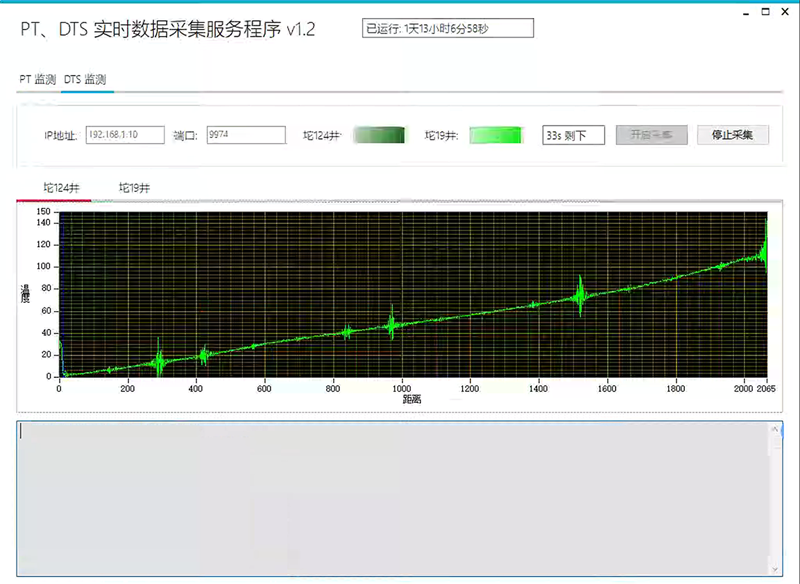The height and width of the screenshot is (584, 800).
Task: Focus the 端口 port input field
Action: point(246,135)
